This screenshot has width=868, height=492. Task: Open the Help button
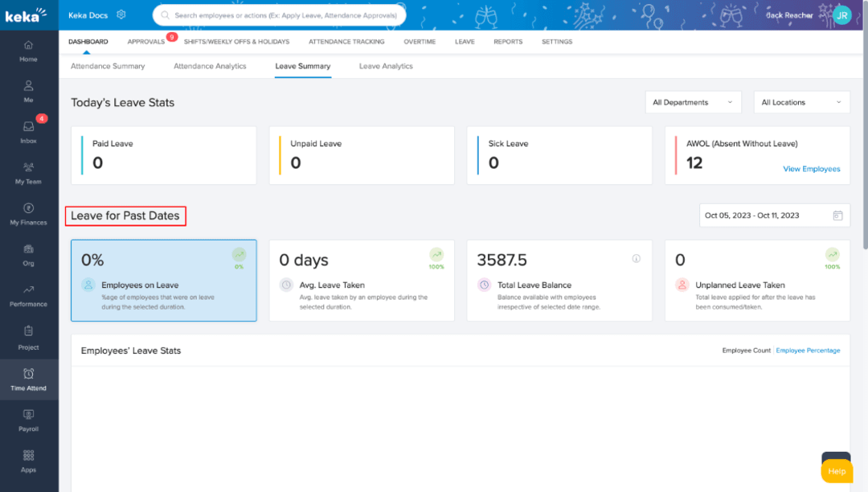click(x=836, y=471)
